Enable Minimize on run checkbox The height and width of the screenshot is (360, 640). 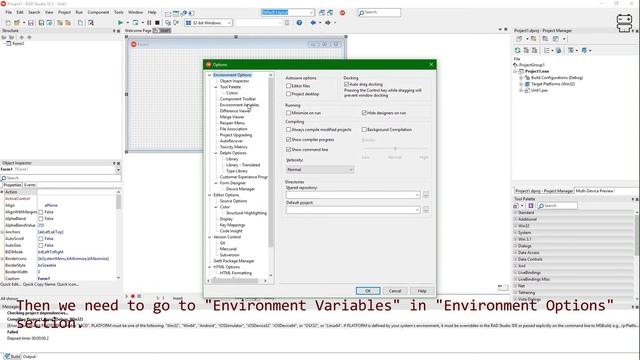tap(289, 113)
